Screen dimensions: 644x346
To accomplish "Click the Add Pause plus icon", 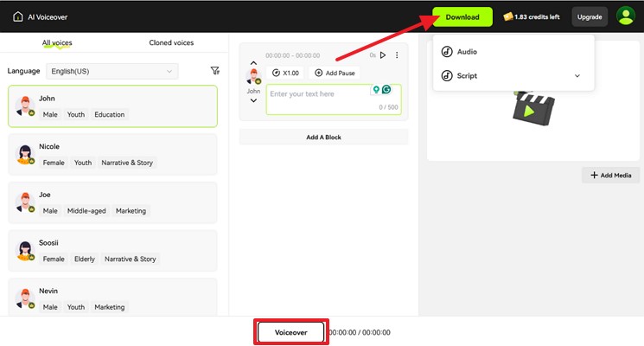I will click(318, 73).
